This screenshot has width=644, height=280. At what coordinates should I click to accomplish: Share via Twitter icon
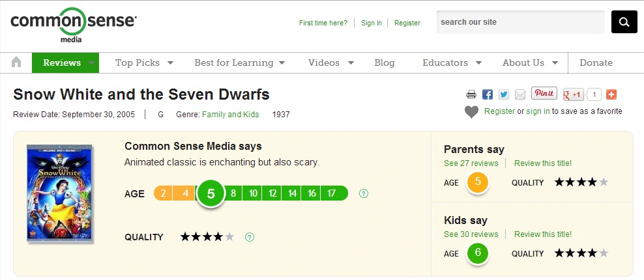tap(504, 94)
